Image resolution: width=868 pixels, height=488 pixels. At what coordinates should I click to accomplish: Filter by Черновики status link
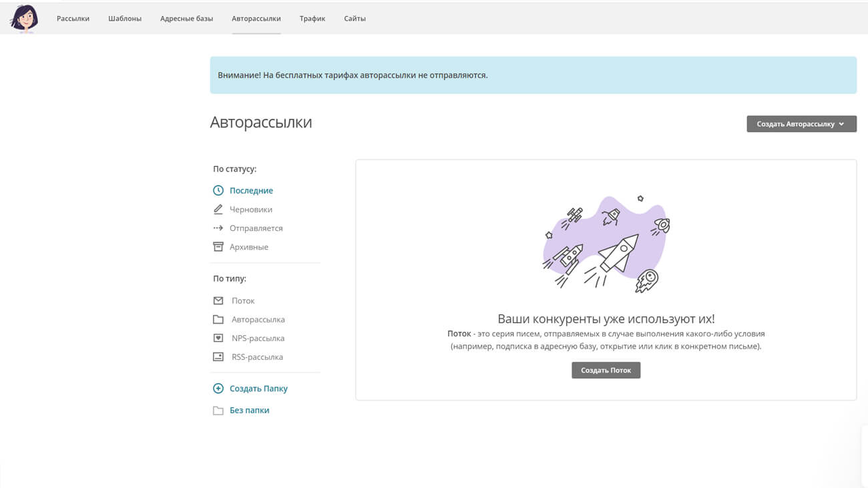(x=250, y=210)
